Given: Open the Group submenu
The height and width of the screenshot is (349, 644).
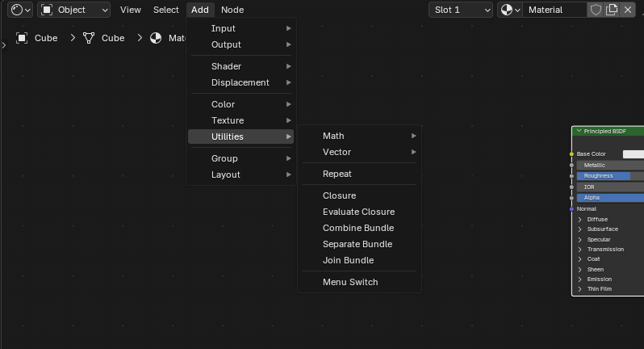Looking at the screenshot, I should coord(241,158).
